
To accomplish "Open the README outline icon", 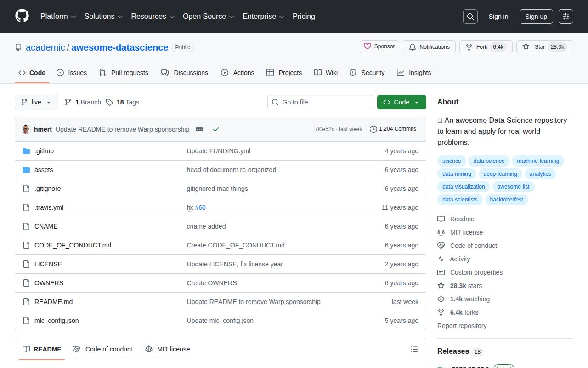I will point(414,349).
